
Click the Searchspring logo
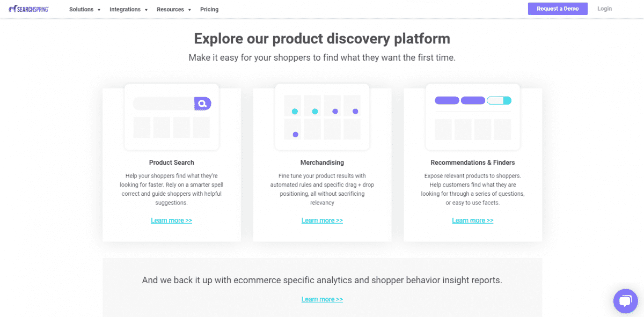pos(28,9)
